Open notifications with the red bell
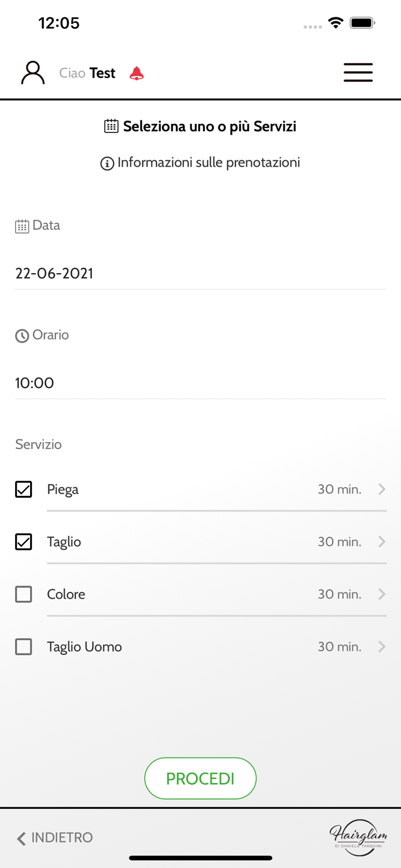Image resolution: width=401 pixels, height=868 pixels. (x=137, y=73)
